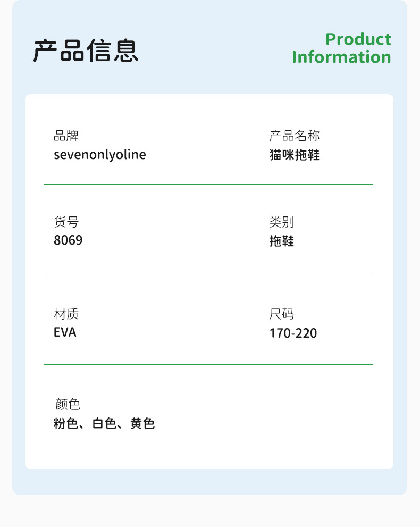Click the green divider line below brand

[208, 184]
